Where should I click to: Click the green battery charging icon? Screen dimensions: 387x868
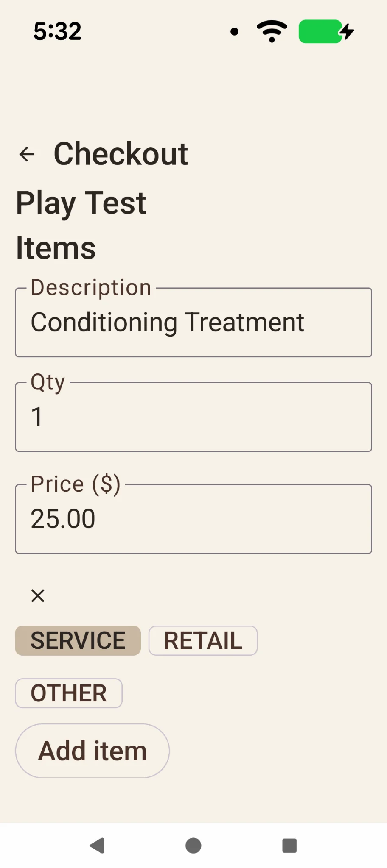(326, 31)
